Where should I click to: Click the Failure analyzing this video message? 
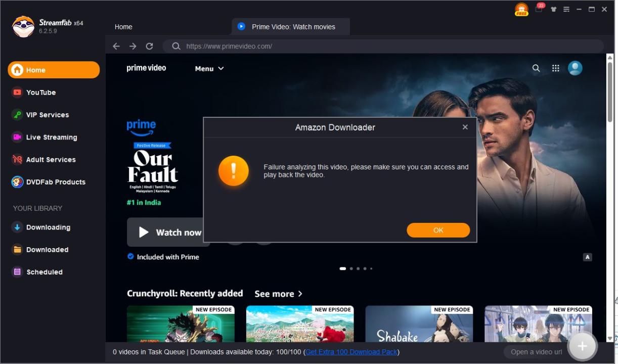pyautogui.click(x=366, y=171)
